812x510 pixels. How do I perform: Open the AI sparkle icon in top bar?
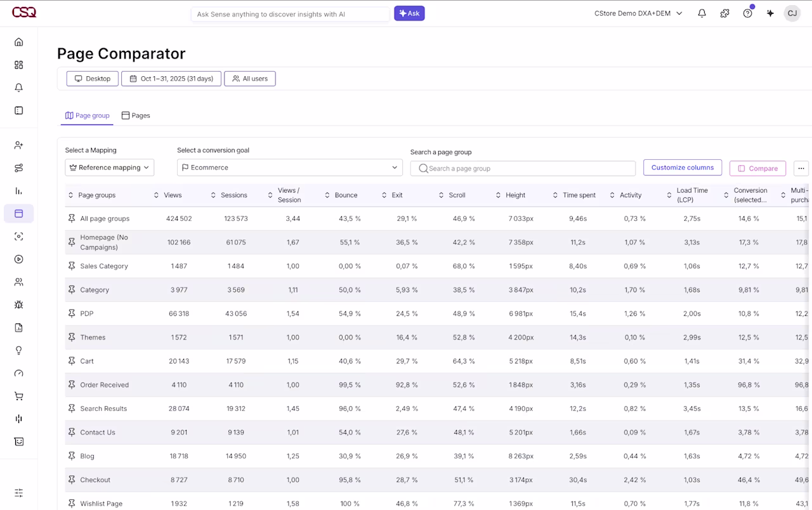click(770, 13)
